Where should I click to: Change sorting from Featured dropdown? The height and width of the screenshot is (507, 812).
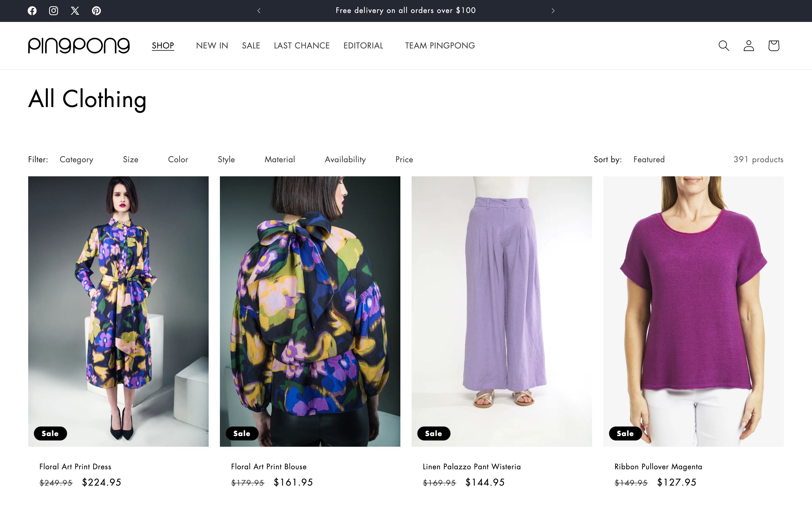648,160
